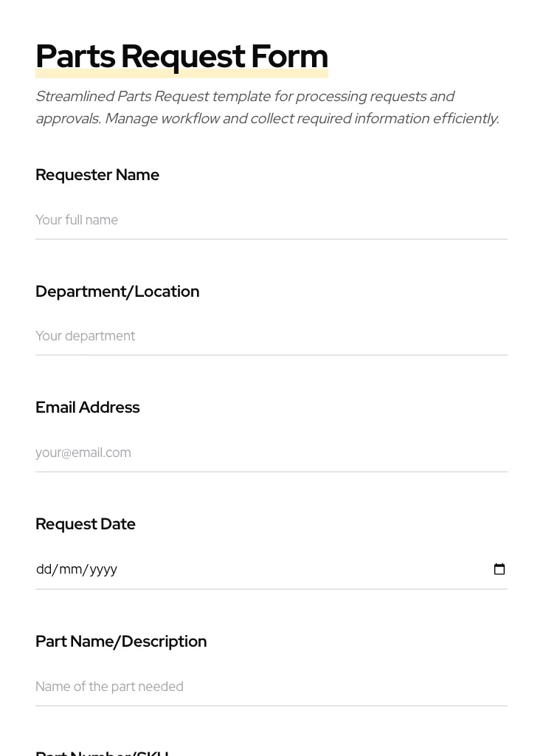Click the year (yyyy) date segment
The height and width of the screenshot is (756, 543).
[103, 569]
